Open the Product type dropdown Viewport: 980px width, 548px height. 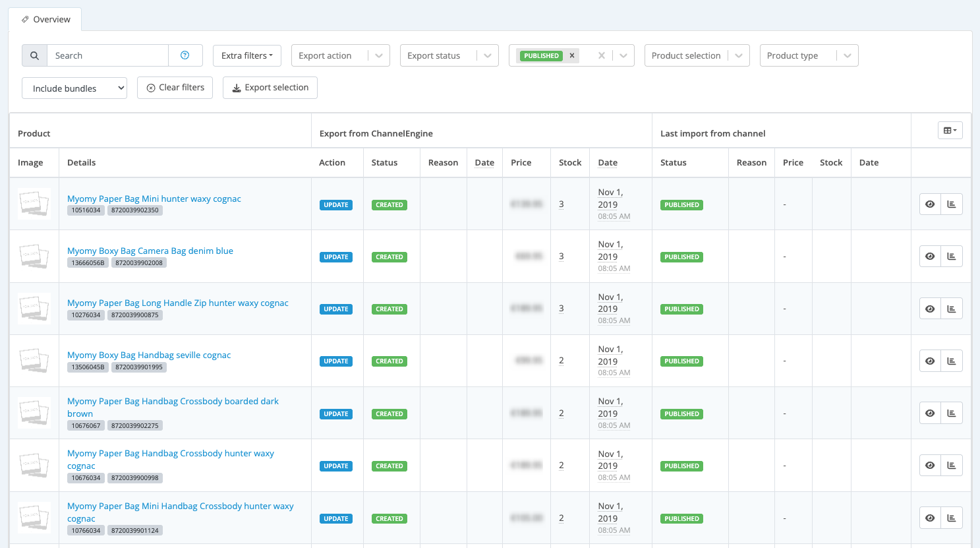tap(809, 55)
